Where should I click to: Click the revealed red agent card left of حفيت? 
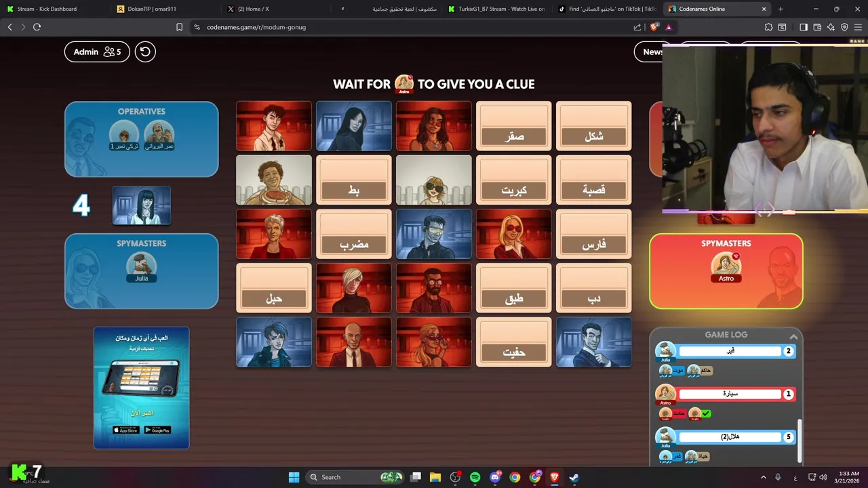(433, 342)
